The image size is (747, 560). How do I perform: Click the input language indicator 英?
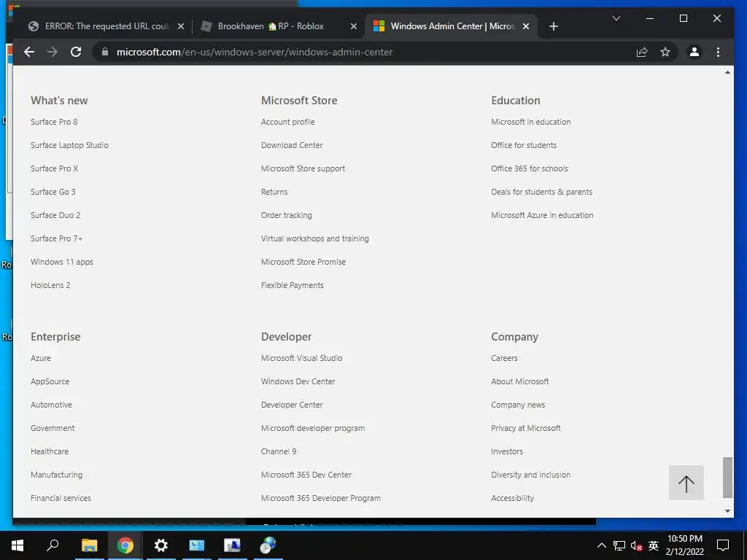coord(654,545)
